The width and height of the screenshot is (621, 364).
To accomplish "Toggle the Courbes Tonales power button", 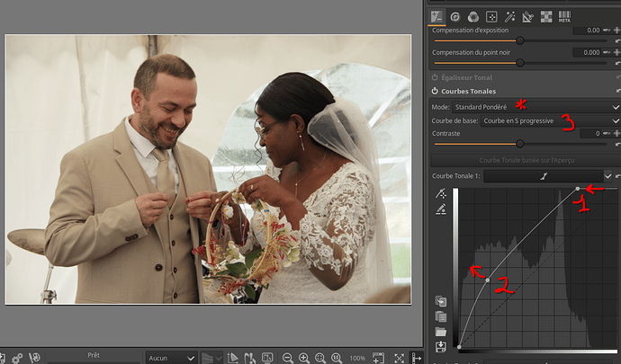I will pyautogui.click(x=436, y=92).
